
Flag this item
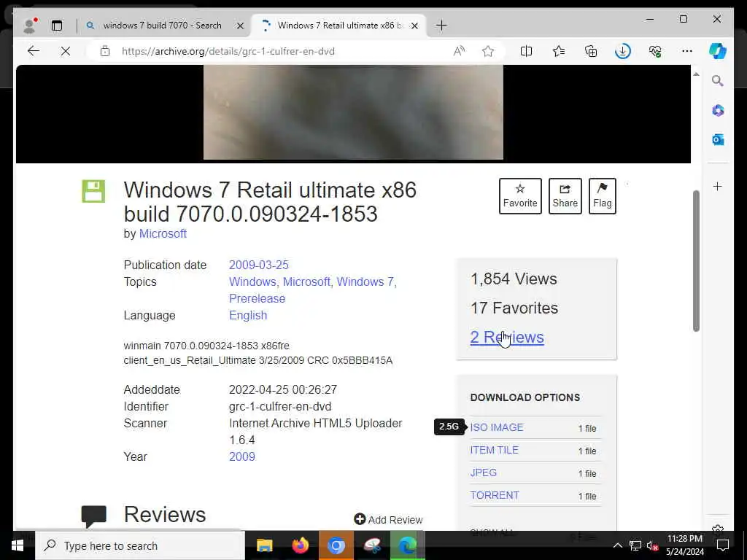(x=602, y=196)
